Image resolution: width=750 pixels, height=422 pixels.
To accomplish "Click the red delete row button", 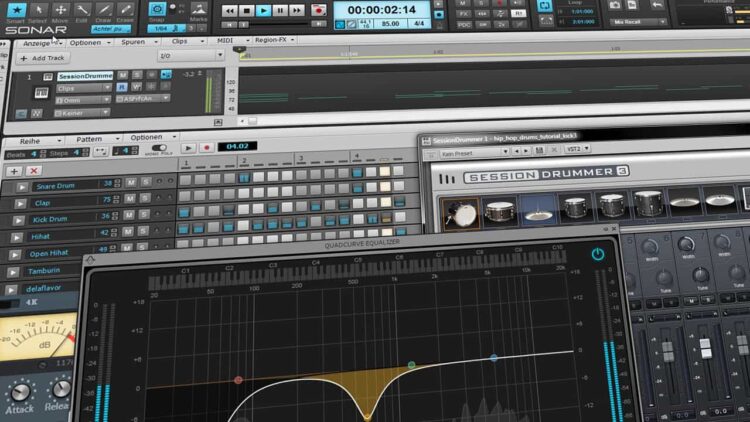I will pos(33,172).
